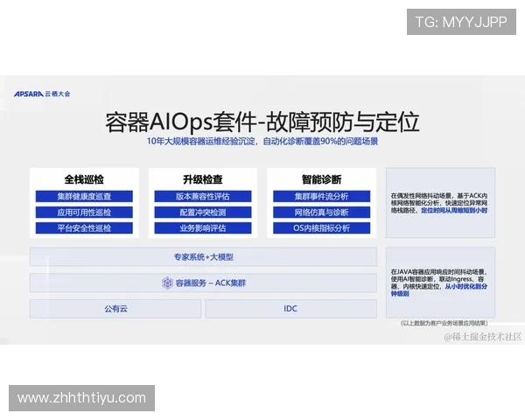Click the 配置冲突检测 blue box
Screen dimensions: 525x420
coord(203,213)
